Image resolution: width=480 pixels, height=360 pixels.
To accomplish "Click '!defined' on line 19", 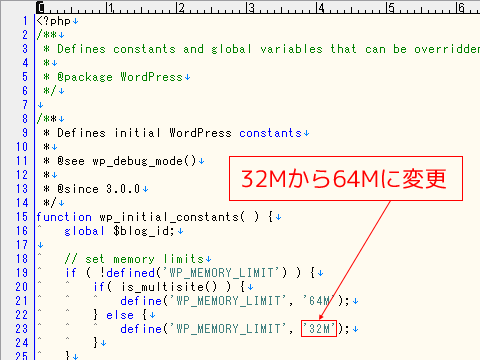I will (x=127, y=273).
